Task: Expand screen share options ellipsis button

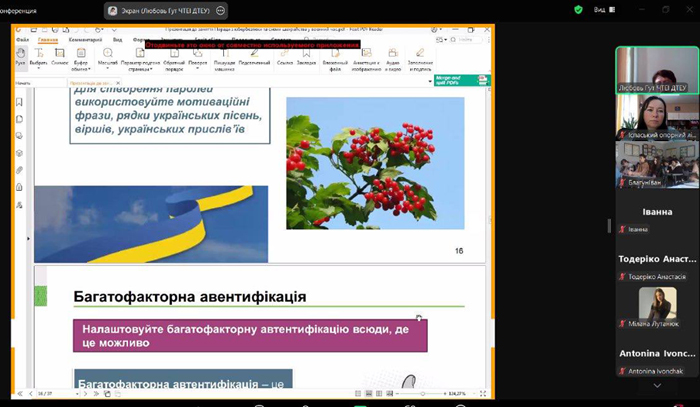Action: (x=220, y=11)
